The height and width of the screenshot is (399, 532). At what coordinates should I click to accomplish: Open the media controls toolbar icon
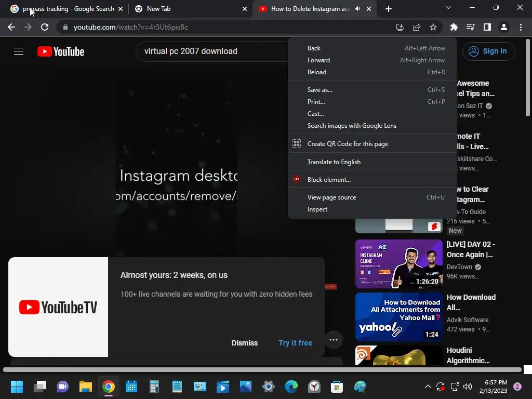pyautogui.click(x=471, y=27)
